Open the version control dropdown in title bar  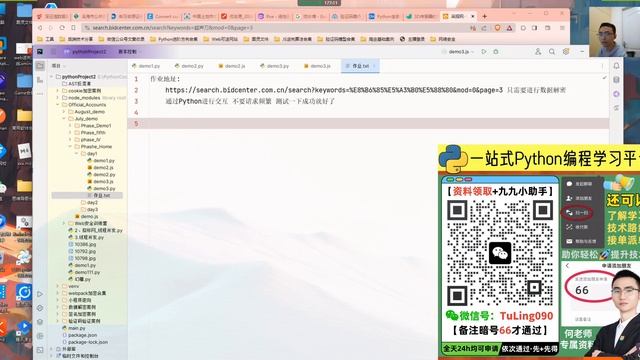coord(130,52)
